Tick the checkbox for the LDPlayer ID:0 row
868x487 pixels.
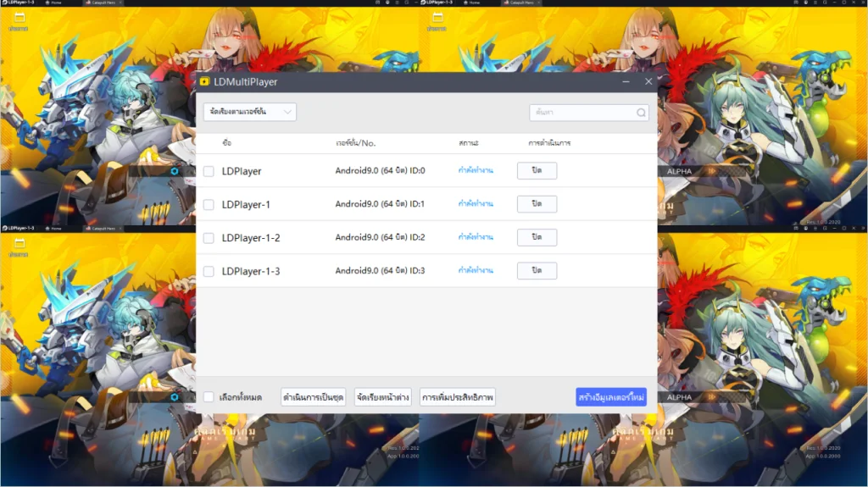point(209,171)
